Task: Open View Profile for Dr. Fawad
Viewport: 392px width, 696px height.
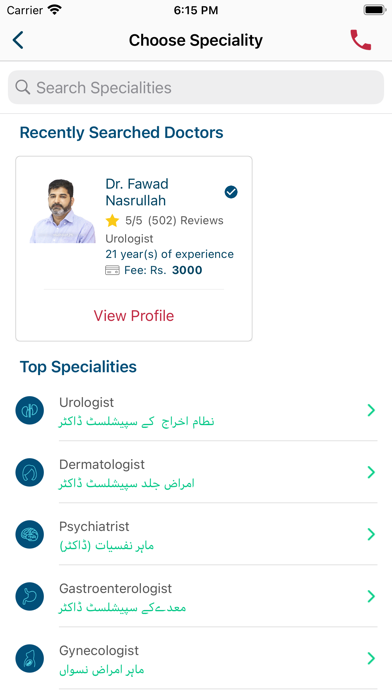Action: tap(134, 316)
